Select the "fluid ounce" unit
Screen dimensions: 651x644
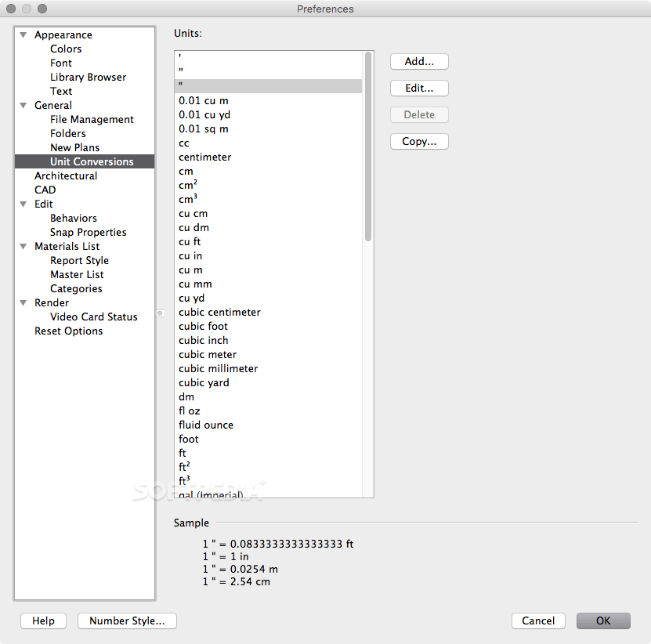[x=268, y=425]
